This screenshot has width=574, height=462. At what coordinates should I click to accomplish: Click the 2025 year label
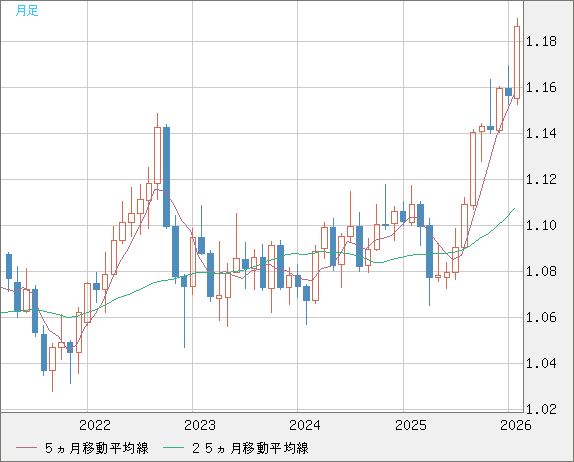pyautogui.click(x=411, y=425)
